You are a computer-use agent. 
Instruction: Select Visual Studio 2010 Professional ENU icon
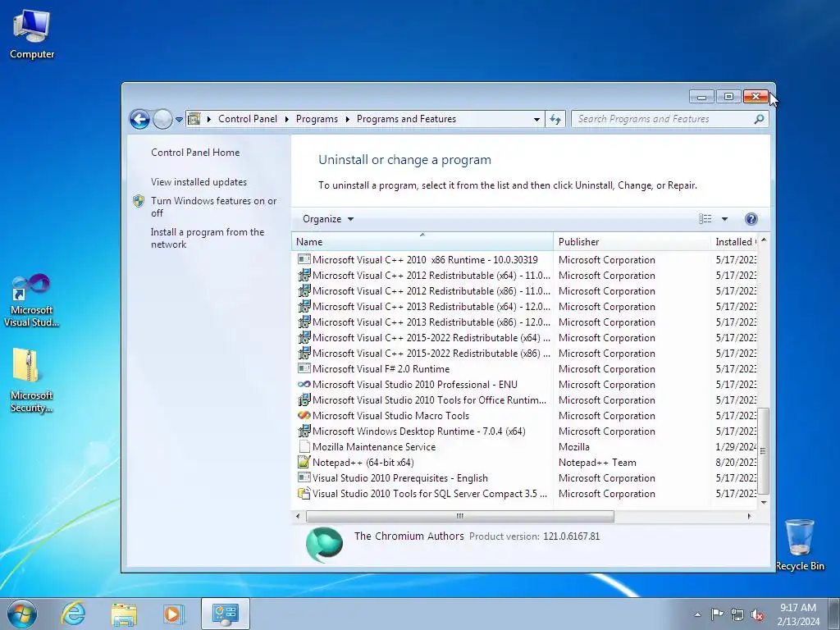pos(304,384)
